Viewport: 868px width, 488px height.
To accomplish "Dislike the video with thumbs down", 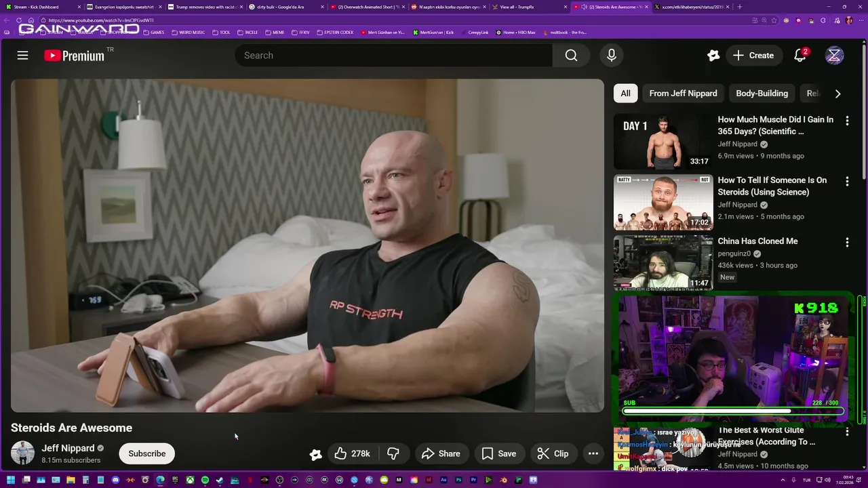I will pos(393,453).
